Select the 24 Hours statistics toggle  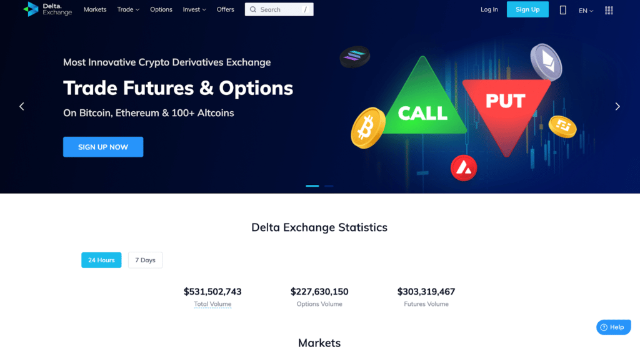101,260
